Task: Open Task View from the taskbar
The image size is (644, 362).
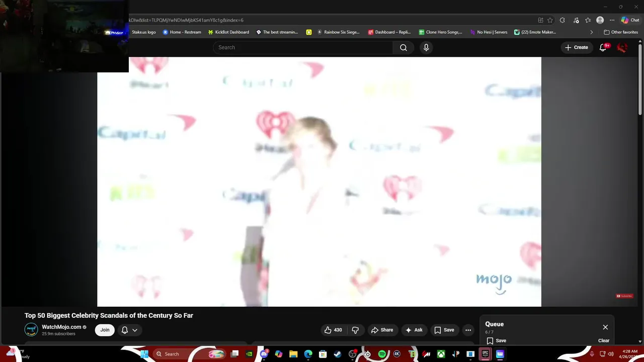Action: [x=234, y=354]
